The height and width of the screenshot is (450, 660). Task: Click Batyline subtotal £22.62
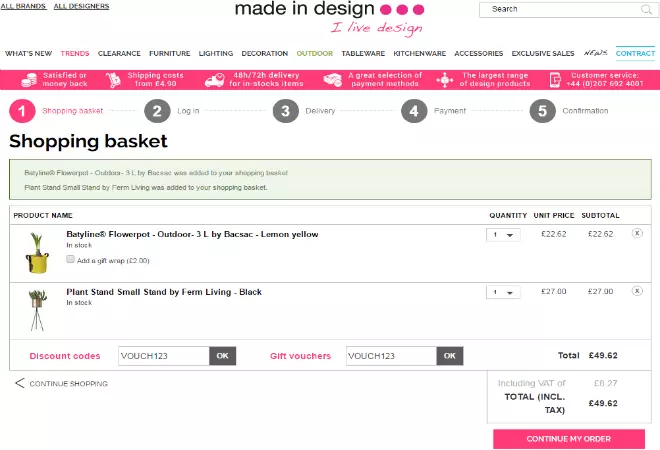coord(600,234)
